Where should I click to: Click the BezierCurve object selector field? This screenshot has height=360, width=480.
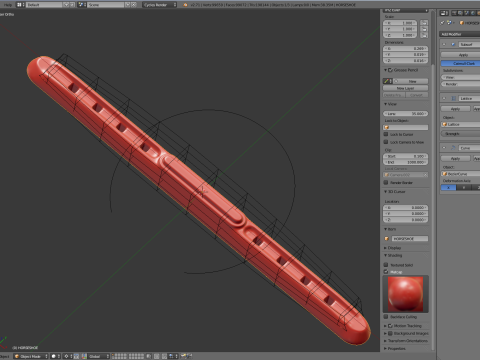pos(461,174)
